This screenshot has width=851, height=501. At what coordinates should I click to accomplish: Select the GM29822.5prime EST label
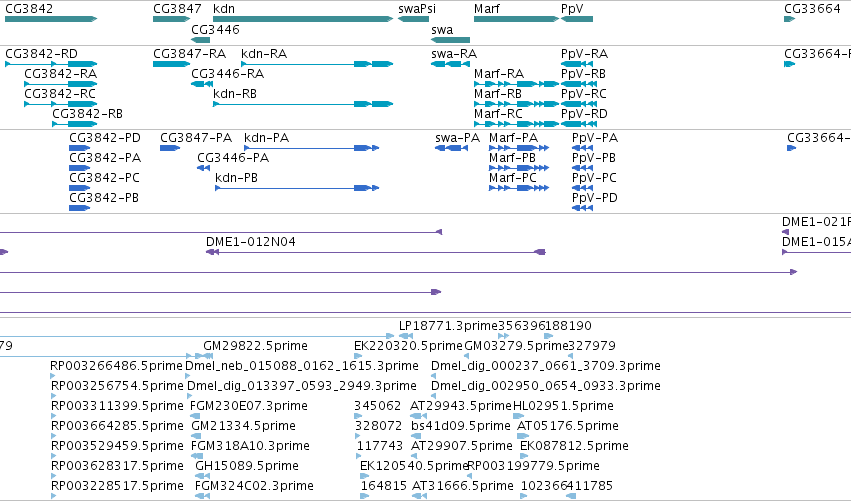[x=256, y=346]
